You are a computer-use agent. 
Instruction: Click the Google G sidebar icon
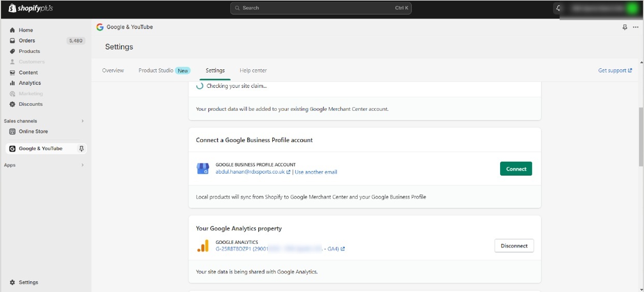(x=12, y=148)
